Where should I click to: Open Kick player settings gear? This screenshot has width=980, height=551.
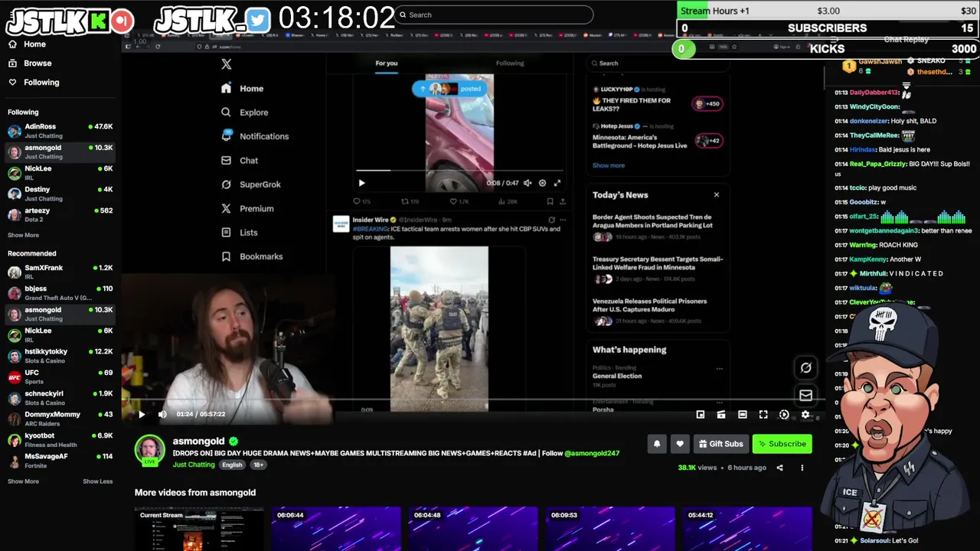805,414
